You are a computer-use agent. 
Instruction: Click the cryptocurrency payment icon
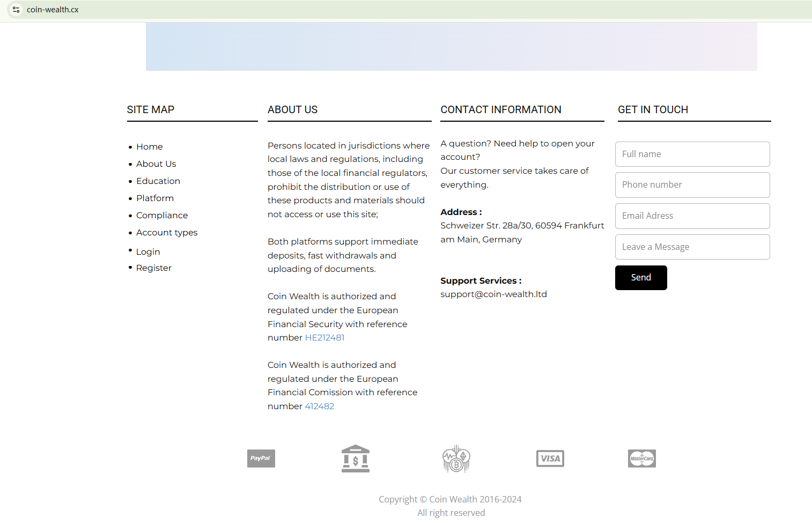click(456, 459)
